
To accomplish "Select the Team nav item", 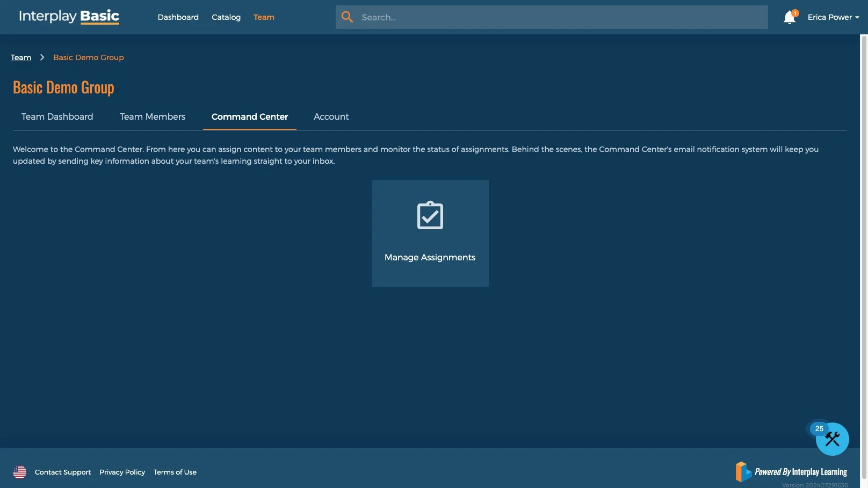I will 264,17.
